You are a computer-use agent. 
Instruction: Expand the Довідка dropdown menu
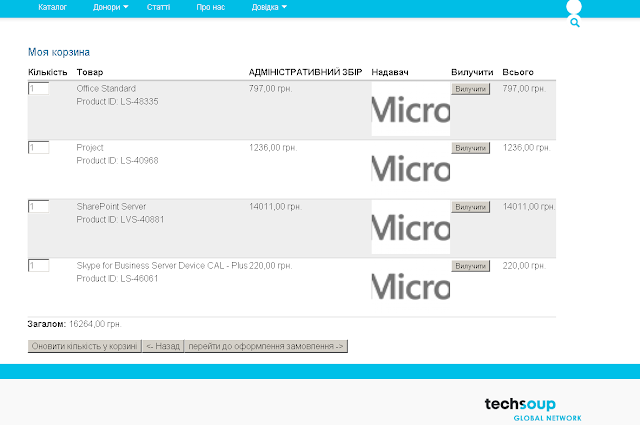[x=269, y=7]
